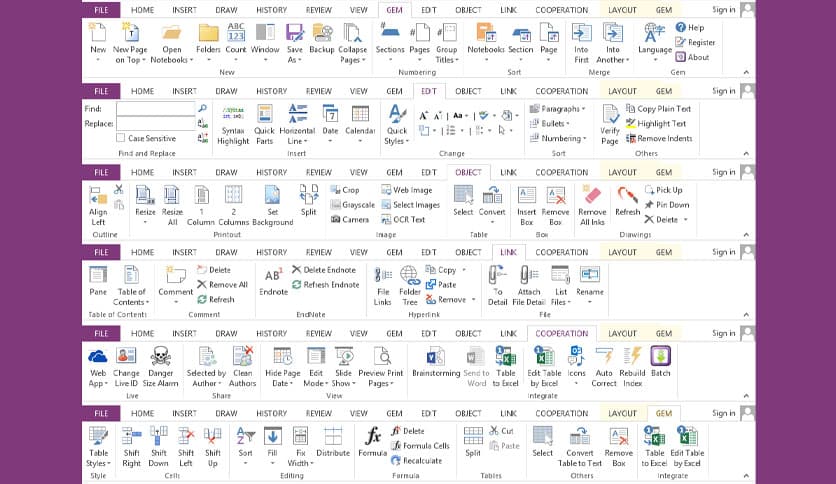Viewport: 836px width, 484px height.
Task: Toggle the Case Sensitive checkbox
Action: coord(121,138)
